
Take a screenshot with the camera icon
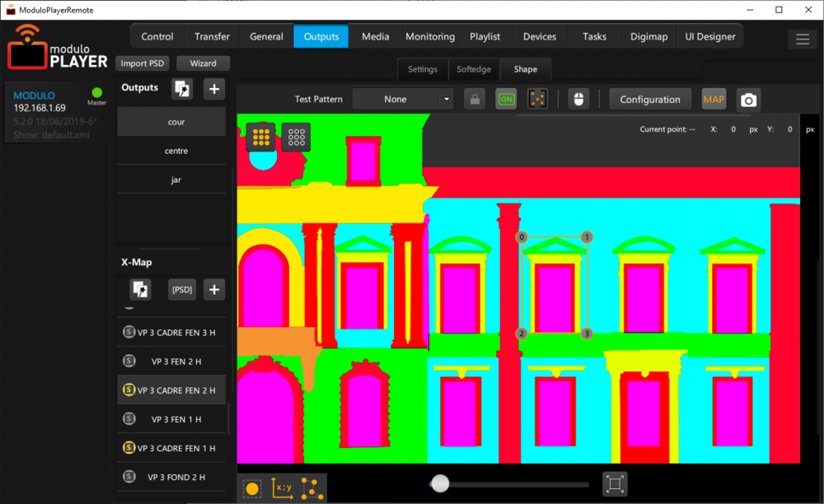pos(748,99)
